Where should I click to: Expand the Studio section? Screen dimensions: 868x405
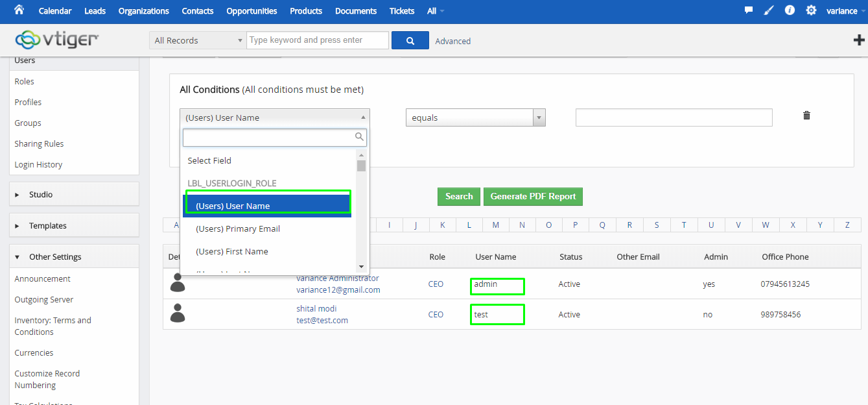74,194
